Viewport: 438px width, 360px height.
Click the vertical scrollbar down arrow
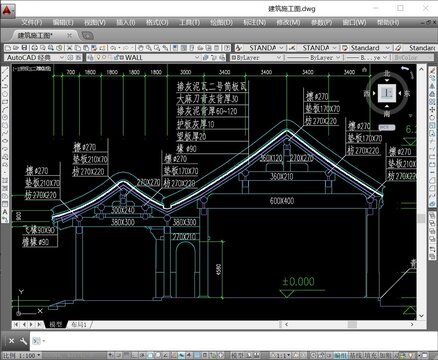pyautogui.click(x=421, y=315)
